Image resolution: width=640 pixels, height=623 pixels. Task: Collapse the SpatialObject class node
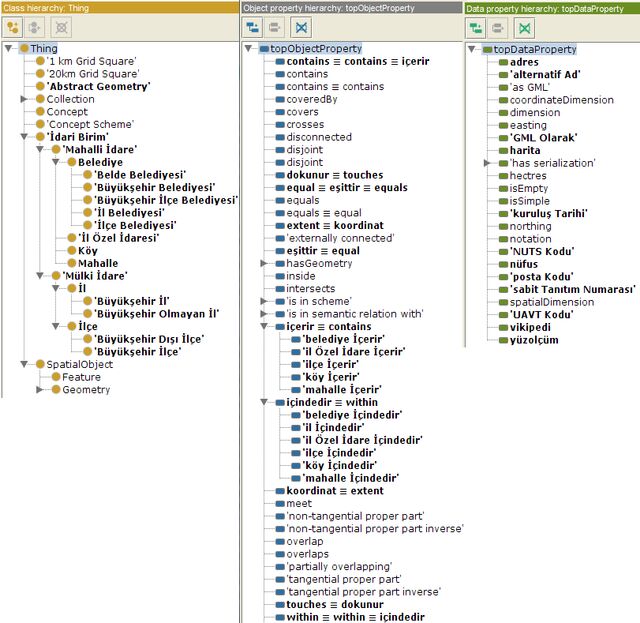tap(24, 364)
